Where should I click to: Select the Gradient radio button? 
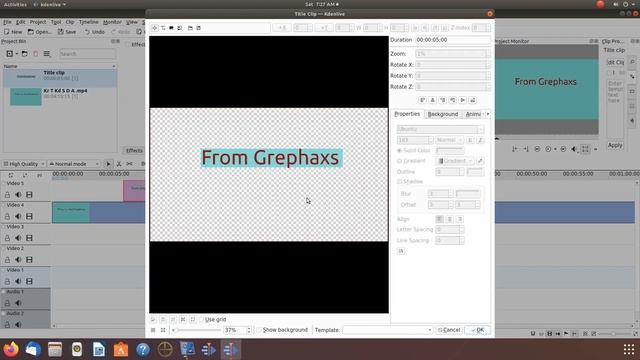tap(400, 161)
